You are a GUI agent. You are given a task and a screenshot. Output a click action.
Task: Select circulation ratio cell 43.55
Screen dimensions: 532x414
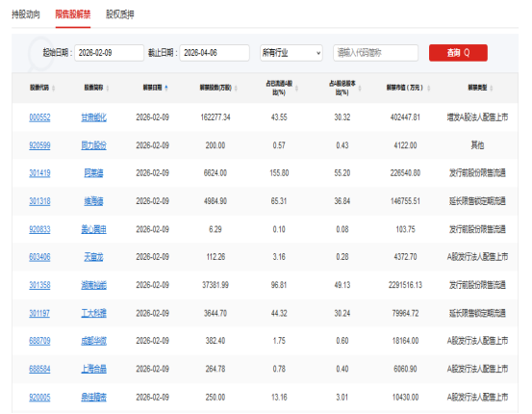point(279,117)
